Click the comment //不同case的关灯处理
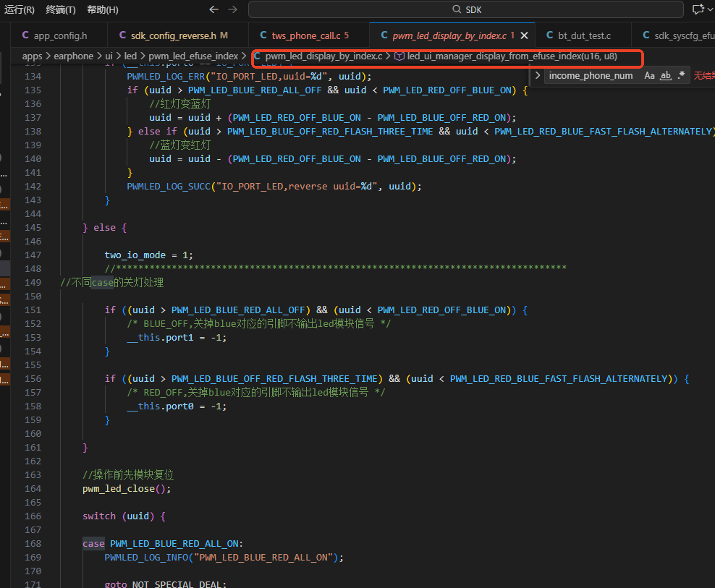Viewport: 715px width, 588px height. 112,283
